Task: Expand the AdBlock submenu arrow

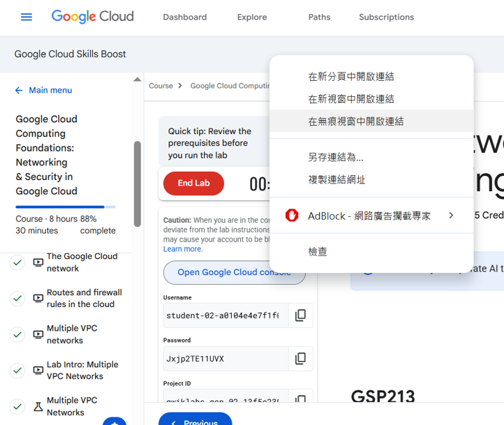Action: click(451, 216)
